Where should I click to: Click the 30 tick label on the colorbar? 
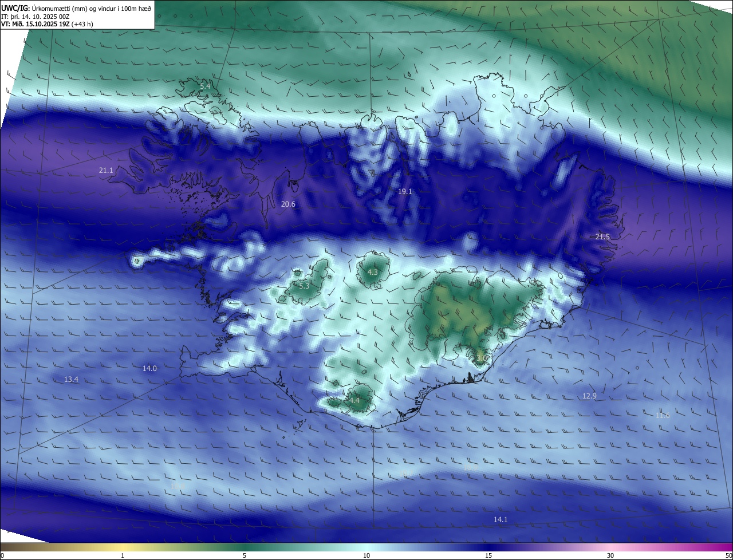click(x=610, y=555)
